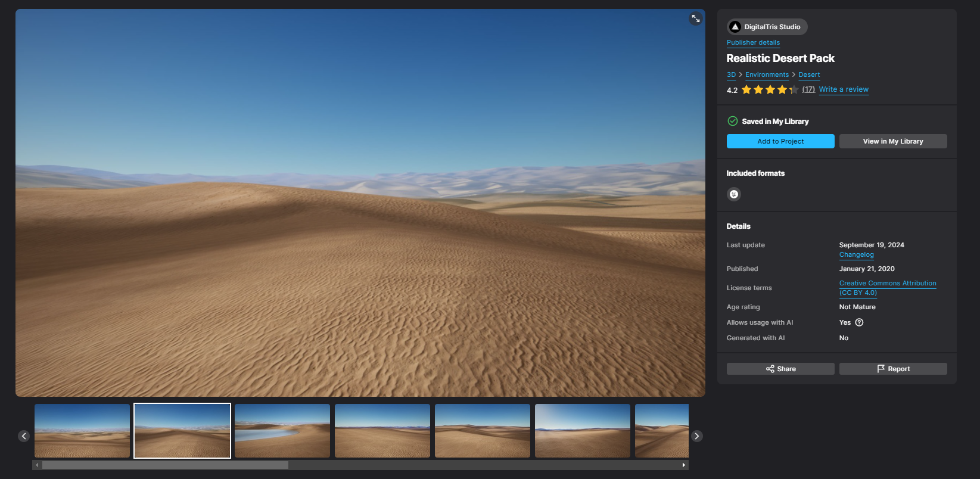Select the thumbnail showing a water pool
Screen dimensions: 980x479
coord(282,431)
